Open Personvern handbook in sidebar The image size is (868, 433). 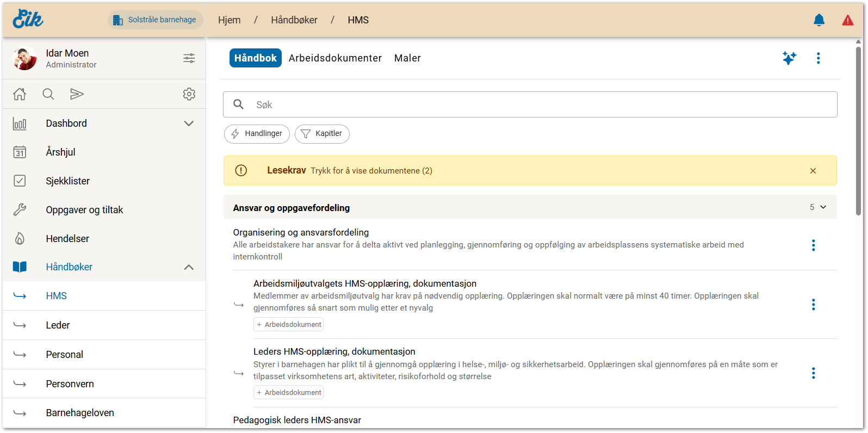tap(70, 384)
